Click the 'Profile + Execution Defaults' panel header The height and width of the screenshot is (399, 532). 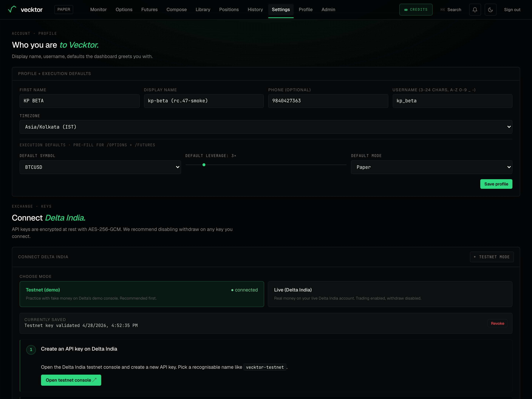55,74
